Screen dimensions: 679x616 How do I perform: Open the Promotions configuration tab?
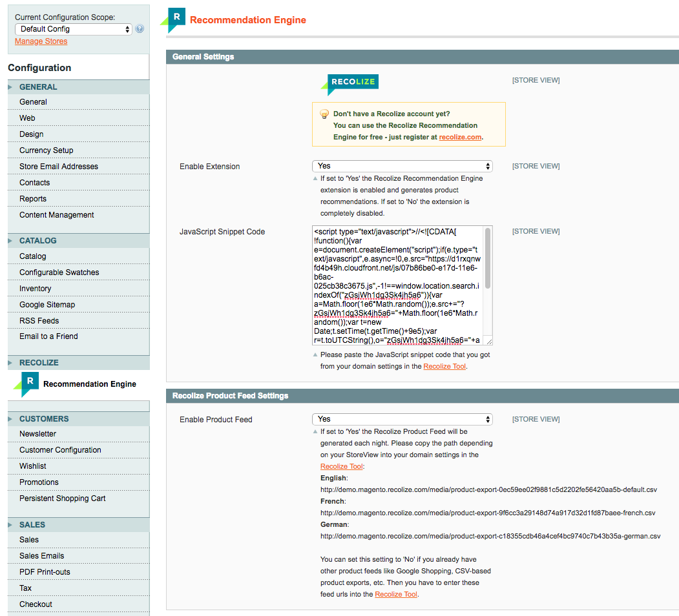(78, 482)
